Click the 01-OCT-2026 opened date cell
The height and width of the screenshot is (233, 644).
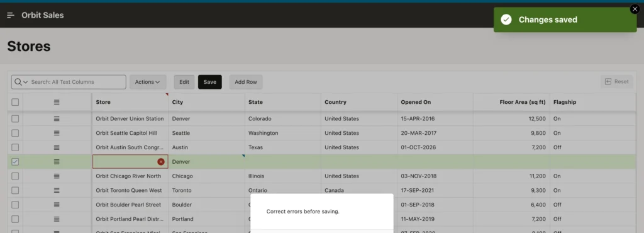click(x=435, y=147)
